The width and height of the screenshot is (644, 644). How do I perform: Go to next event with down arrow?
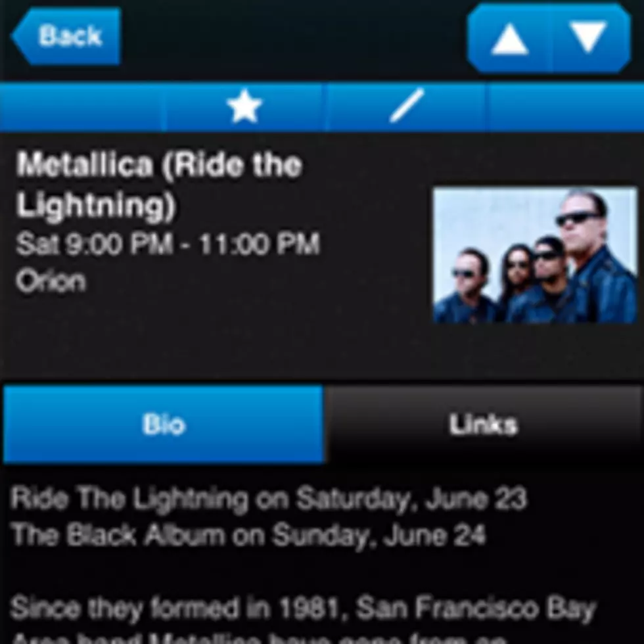[x=590, y=38]
